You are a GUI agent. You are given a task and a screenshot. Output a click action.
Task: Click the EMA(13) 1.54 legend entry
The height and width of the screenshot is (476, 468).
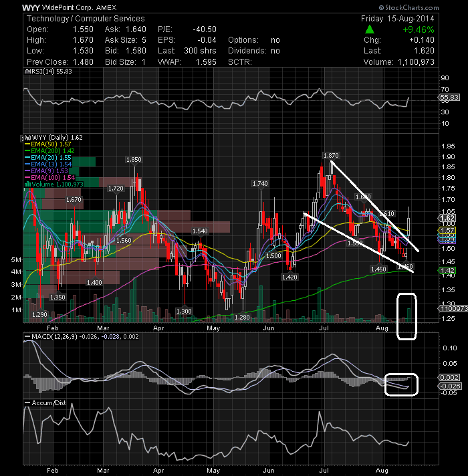(48, 164)
